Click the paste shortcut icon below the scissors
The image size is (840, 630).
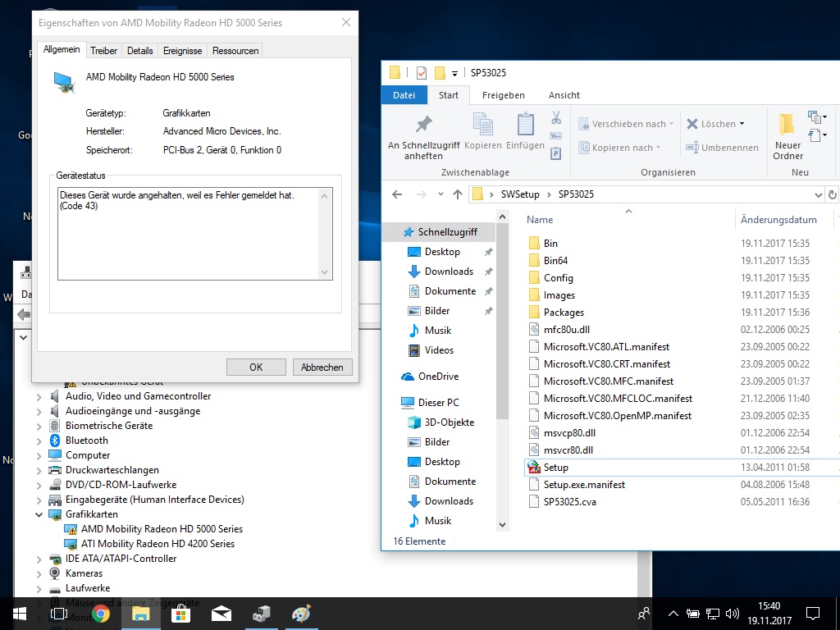tap(556, 153)
